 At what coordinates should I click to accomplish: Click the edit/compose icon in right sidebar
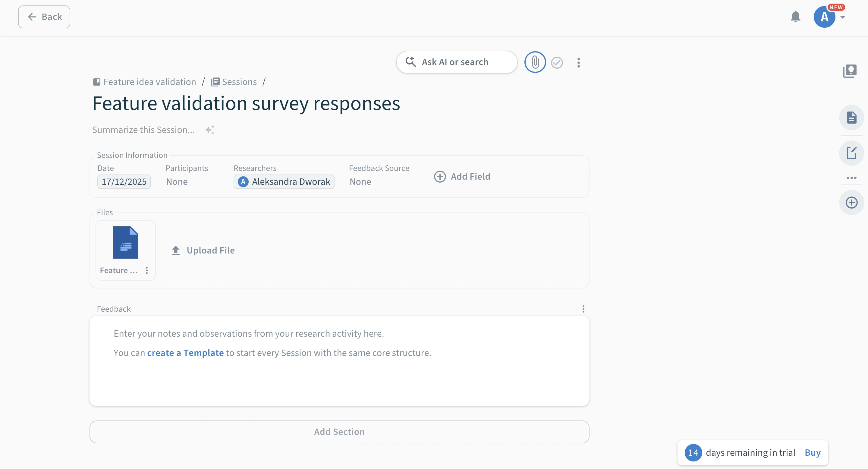[x=851, y=153]
